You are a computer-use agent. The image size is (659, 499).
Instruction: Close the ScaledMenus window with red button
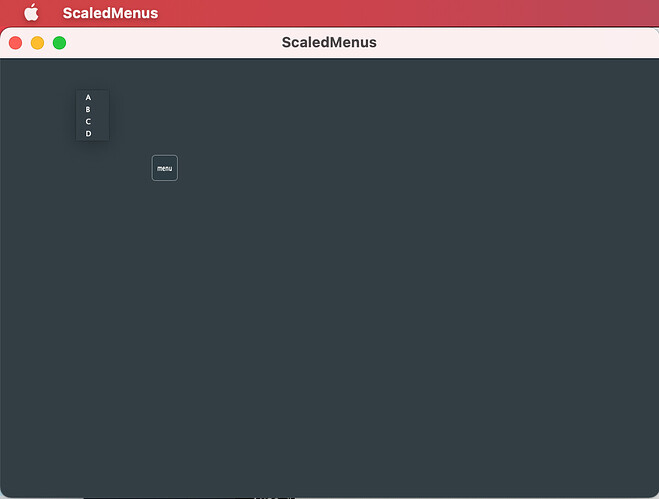(x=16, y=43)
